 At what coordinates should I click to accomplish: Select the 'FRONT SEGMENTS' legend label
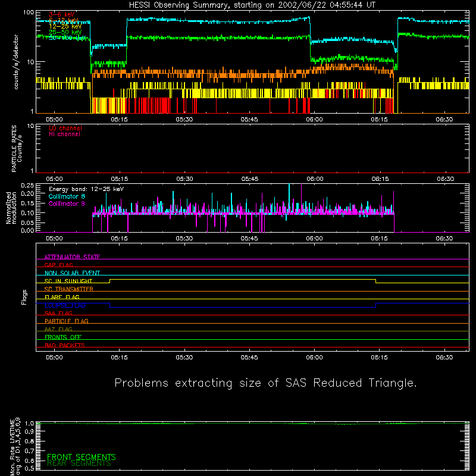pos(82,457)
